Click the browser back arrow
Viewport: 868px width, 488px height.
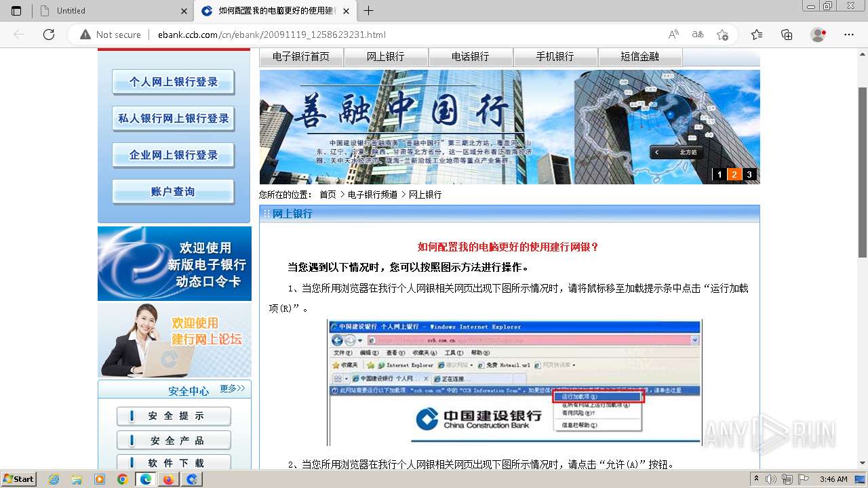point(19,35)
